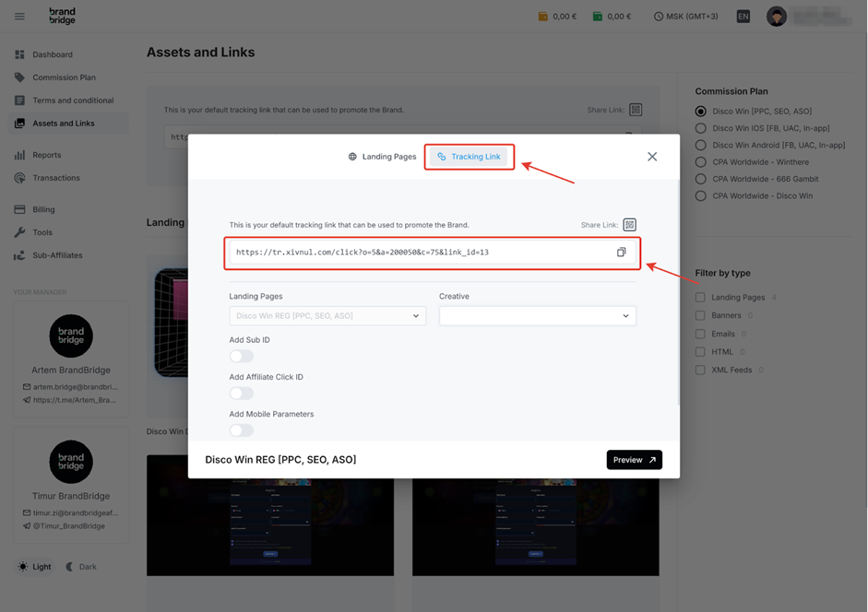
Task: Open Transactions in the sidebar
Action: click(56, 178)
